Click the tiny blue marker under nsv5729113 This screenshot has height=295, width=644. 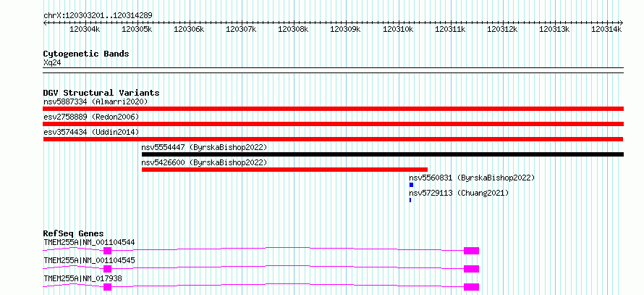click(x=410, y=200)
